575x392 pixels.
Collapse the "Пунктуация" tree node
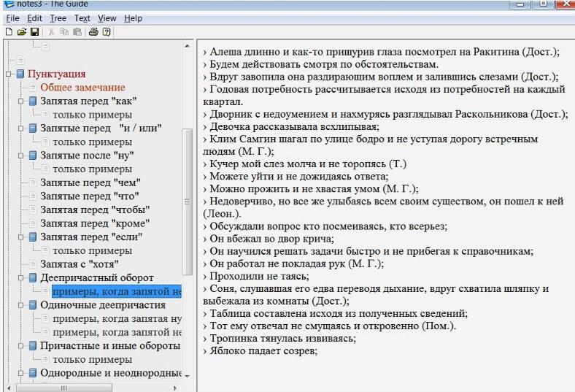click(x=9, y=74)
